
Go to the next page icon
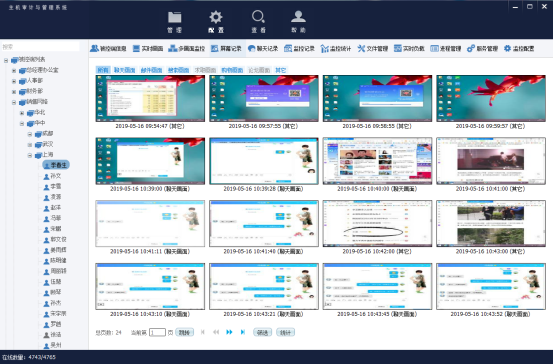coord(229,332)
